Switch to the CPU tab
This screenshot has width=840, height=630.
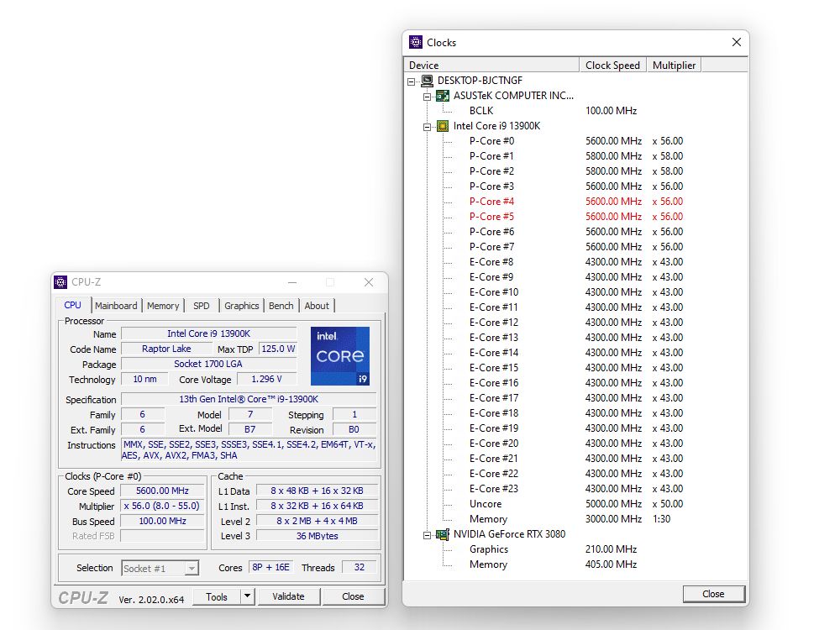(73, 306)
